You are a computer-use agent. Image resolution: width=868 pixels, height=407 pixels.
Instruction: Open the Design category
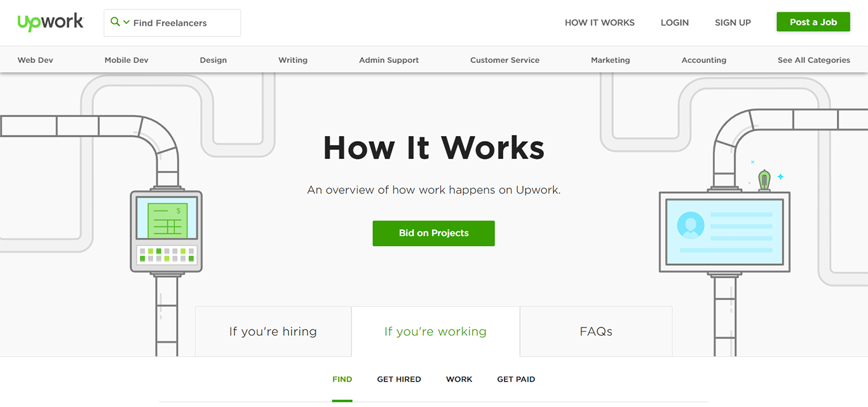214,60
